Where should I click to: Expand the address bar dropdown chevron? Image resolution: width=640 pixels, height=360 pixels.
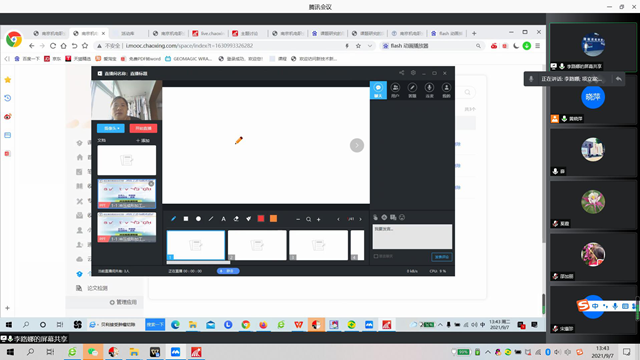pos(370,46)
